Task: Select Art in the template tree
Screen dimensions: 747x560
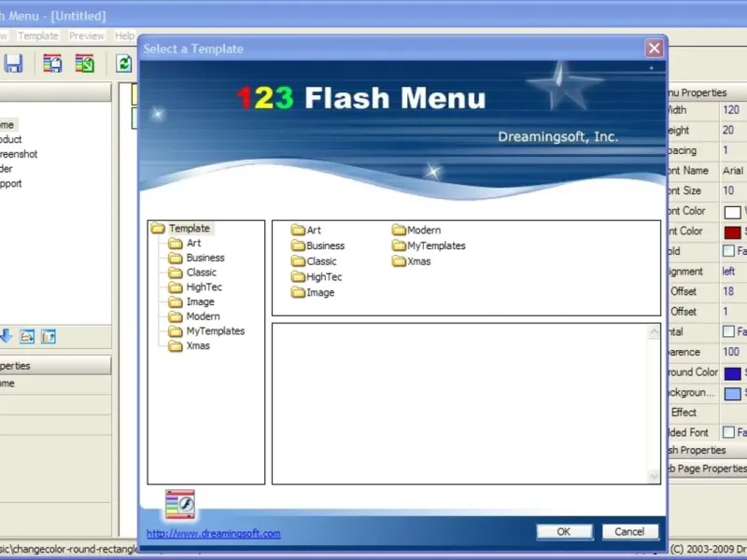Action: pyautogui.click(x=193, y=243)
